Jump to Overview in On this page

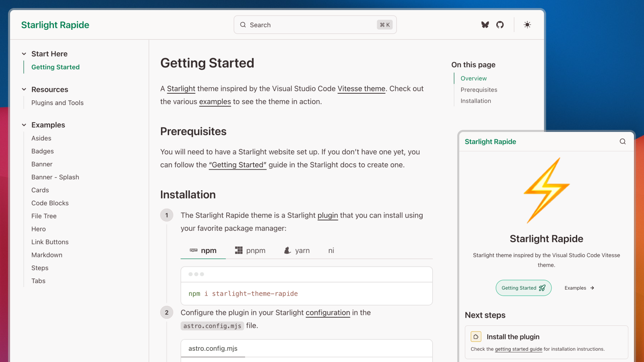pyautogui.click(x=474, y=78)
